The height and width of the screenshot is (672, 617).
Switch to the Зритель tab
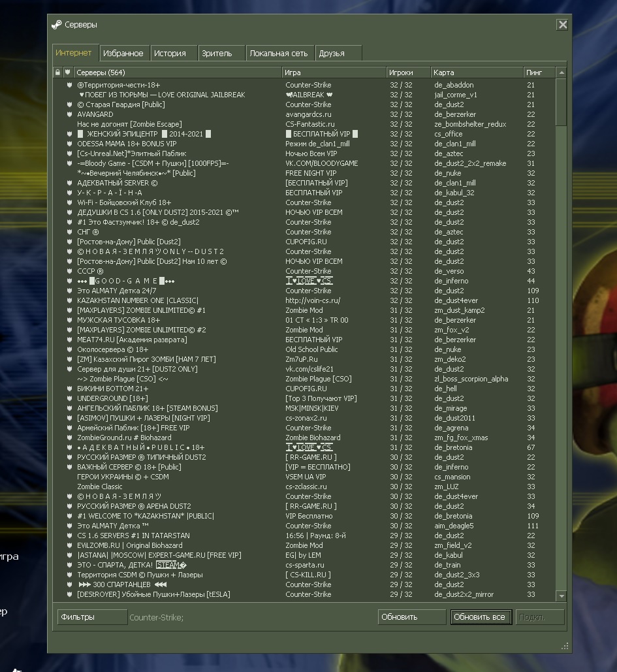coord(221,53)
